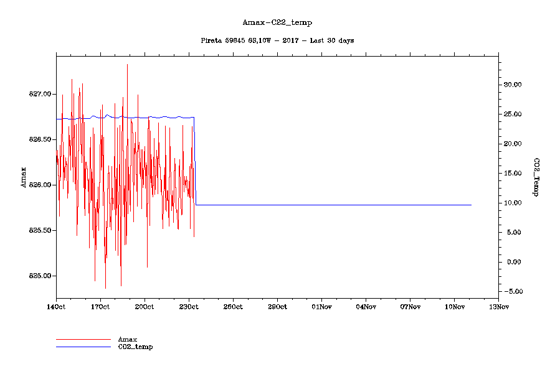
Task: Pick the 01Nov date tick label
Action: pos(321,307)
